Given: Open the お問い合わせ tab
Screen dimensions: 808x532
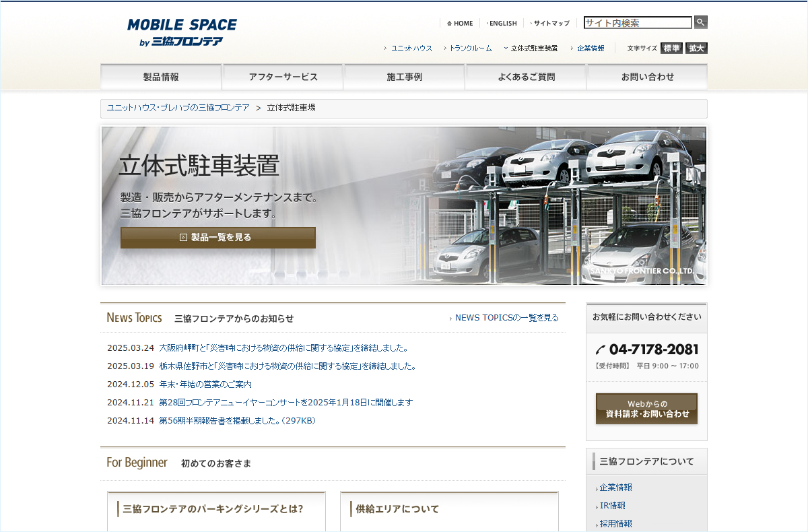Looking at the screenshot, I should [647, 77].
